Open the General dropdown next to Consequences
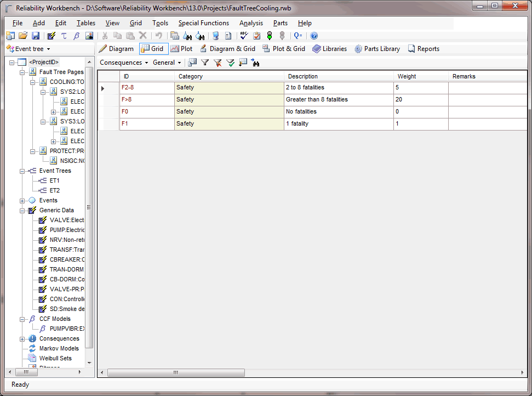This screenshot has width=532, height=396. [x=166, y=62]
